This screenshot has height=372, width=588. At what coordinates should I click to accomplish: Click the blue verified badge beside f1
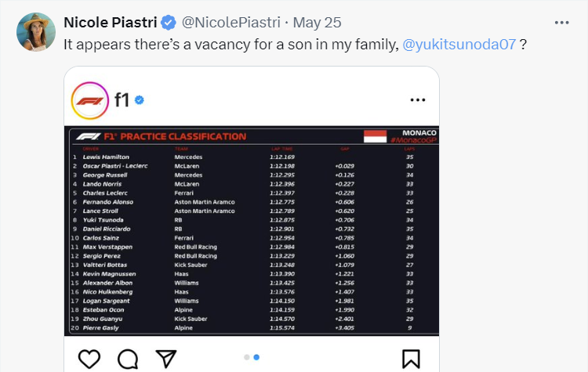140,100
